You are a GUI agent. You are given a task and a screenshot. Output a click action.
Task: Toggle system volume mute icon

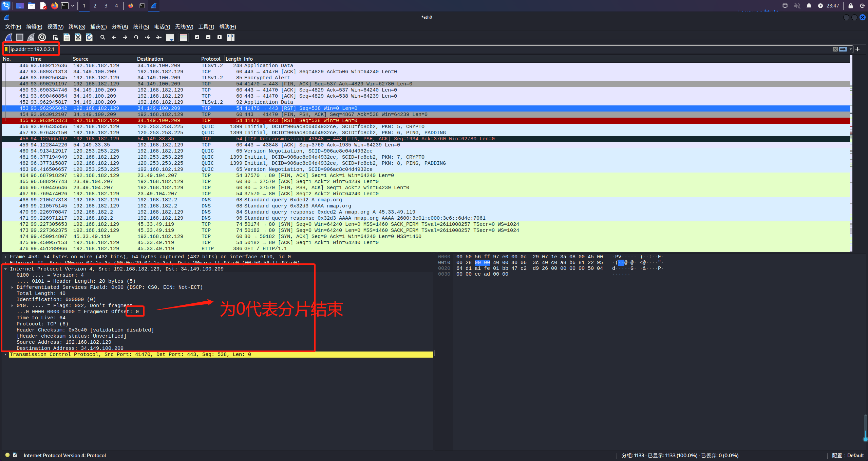pyautogui.click(x=797, y=6)
